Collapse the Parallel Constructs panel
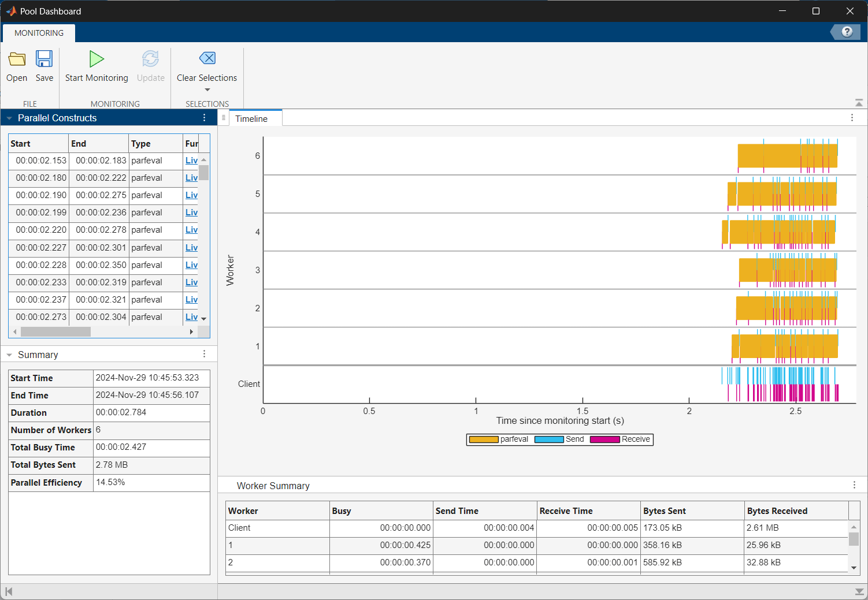Screen dimensions: 868x600 point(9,117)
